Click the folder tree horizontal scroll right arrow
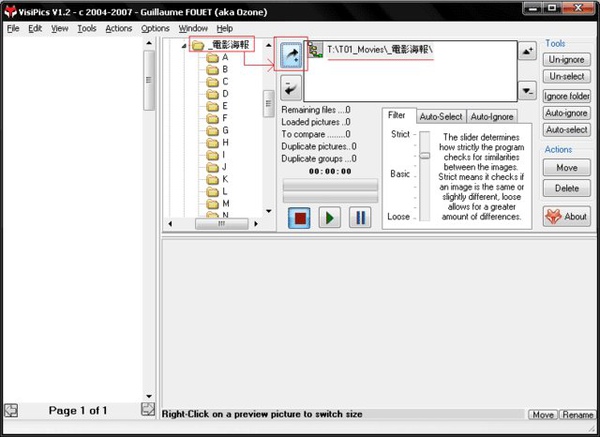This screenshot has height=437, width=600. (256, 223)
